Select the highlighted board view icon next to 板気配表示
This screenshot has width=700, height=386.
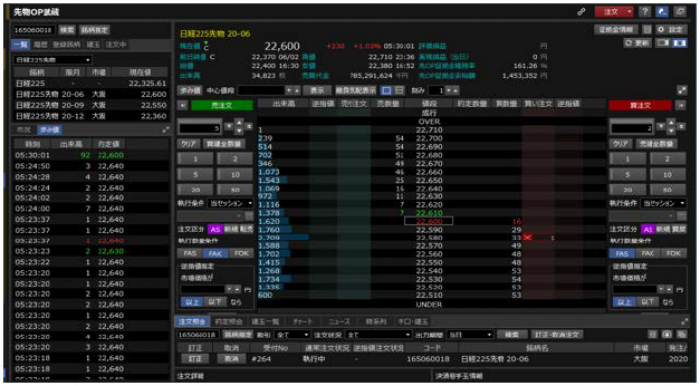pos(387,90)
